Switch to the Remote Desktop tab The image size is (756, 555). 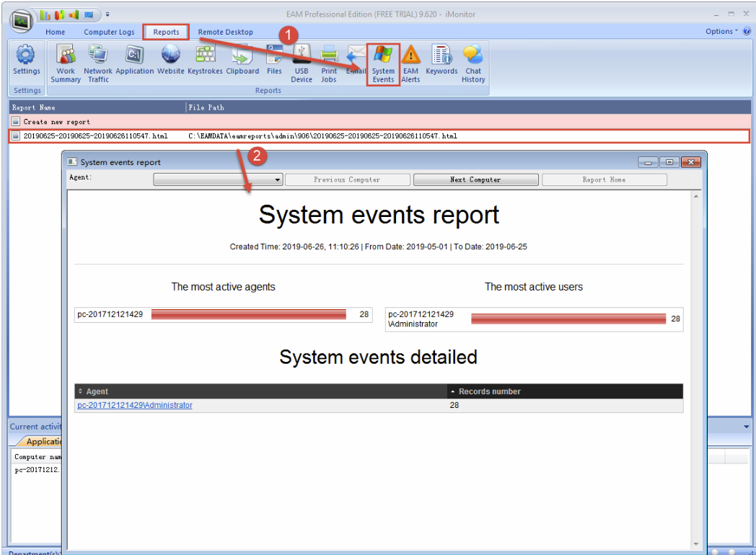[x=226, y=32]
